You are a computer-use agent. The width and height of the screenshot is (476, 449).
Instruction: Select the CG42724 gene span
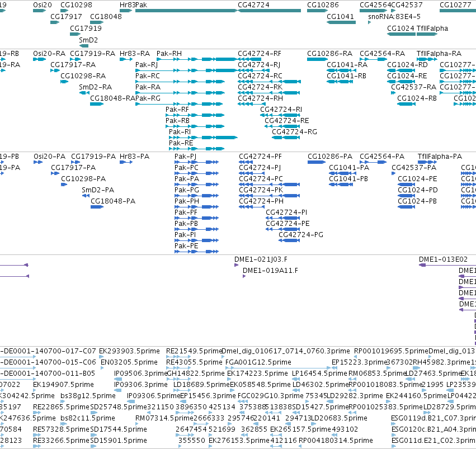[269, 11]
